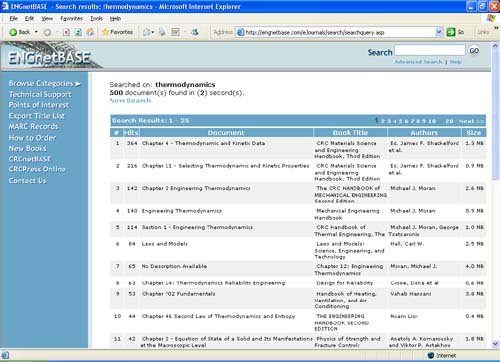Viewport: 500px width, 362px height.
Task: Click the Edit toolbar icon
Action: [x=175, y=32]
